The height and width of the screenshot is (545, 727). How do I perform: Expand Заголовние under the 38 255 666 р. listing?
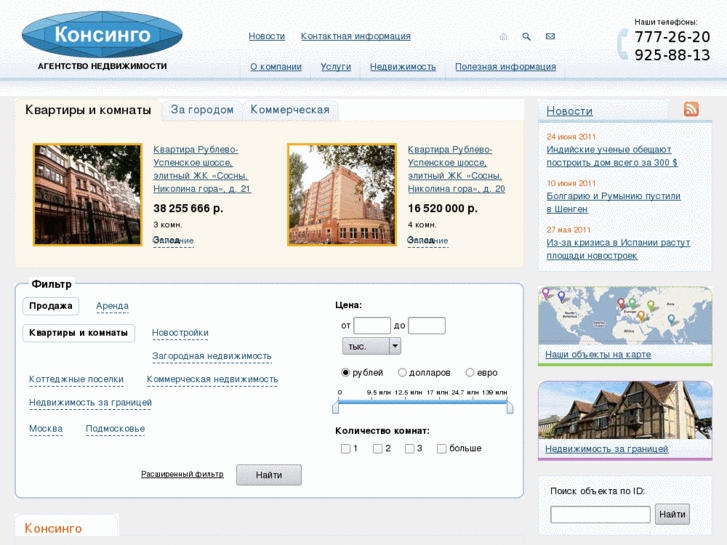click(173, 241)
